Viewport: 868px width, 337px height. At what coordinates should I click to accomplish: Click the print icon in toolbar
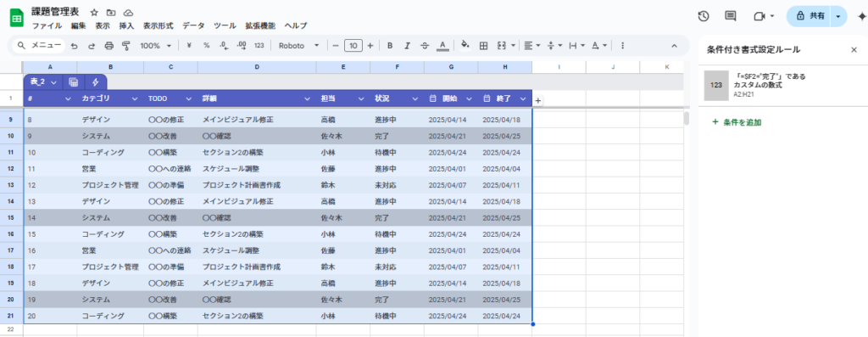point(109,46)
